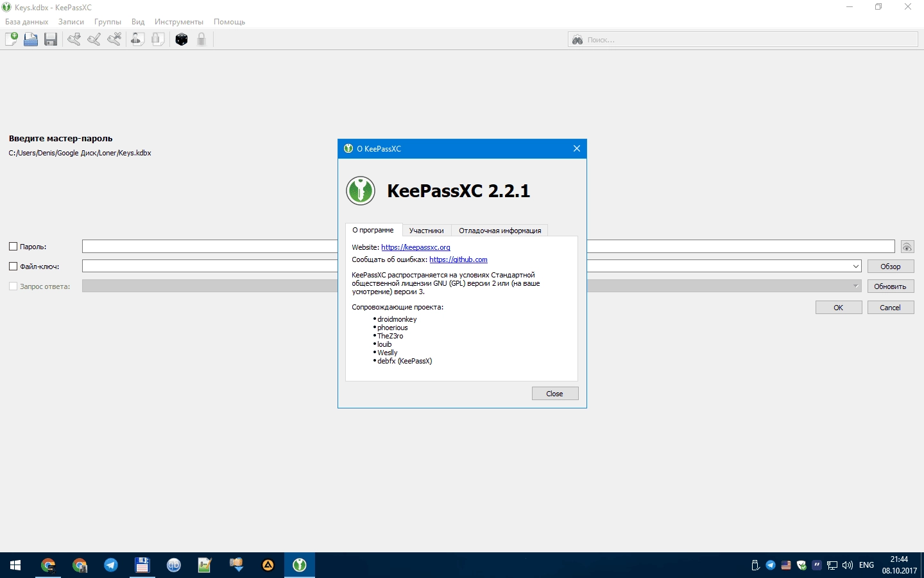This screenshot has height=578, width=924.
Task: Switch to the О программе tab
Action: [x=373, y=230]
